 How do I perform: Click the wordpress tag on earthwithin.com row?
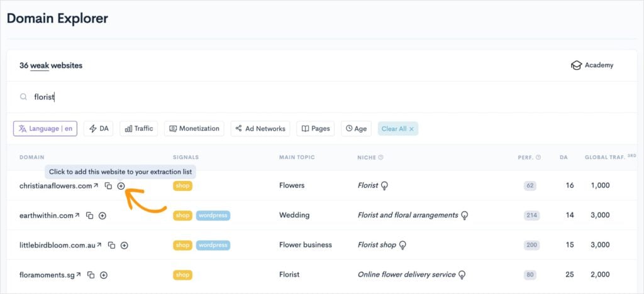(213, 215)
